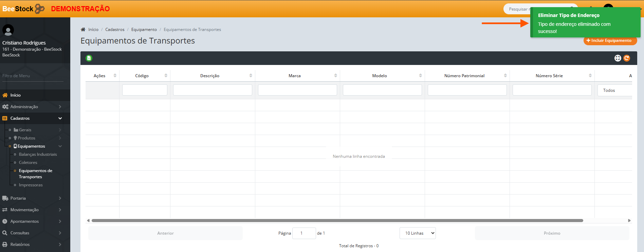Click the user avatar in the sidebar

click(8, 30)
